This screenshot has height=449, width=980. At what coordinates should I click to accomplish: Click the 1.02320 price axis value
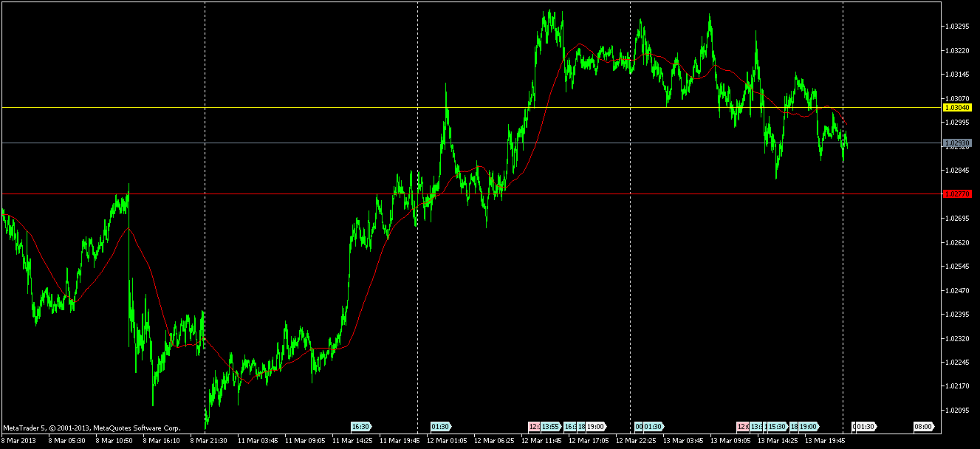coord(957,338)
